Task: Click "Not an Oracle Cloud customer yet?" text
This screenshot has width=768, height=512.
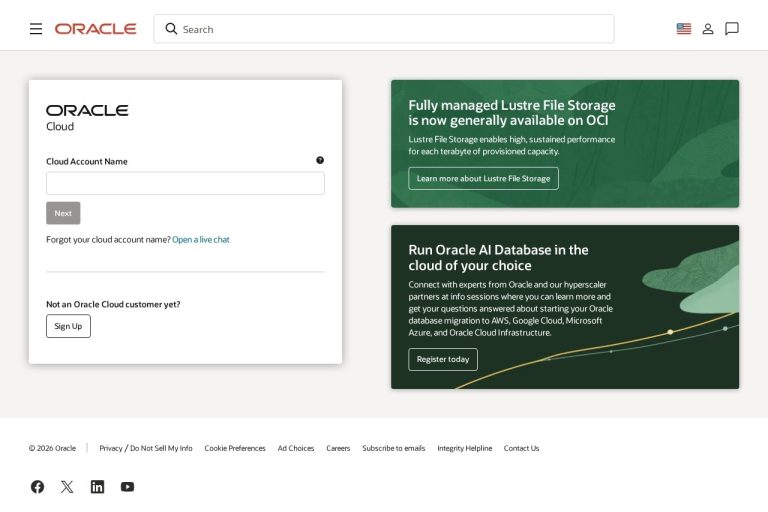Action: click(113, 304)
